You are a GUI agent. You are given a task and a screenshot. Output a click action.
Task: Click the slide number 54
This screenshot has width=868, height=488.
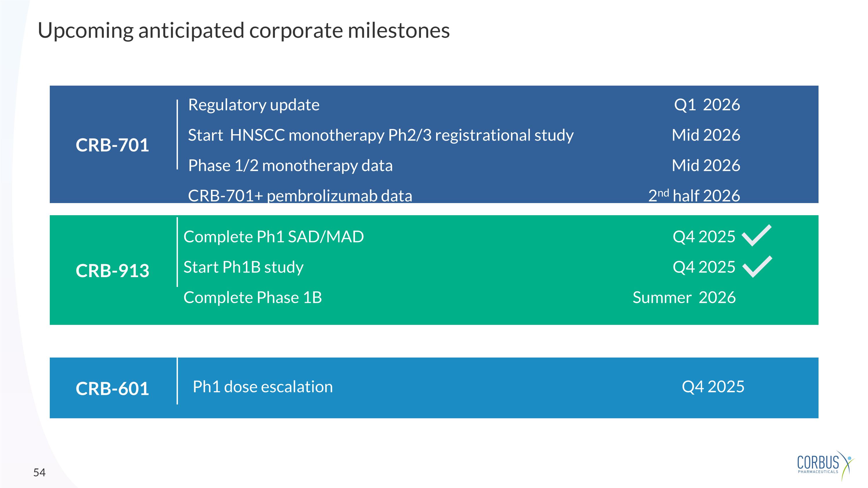pyautogui.click(x=39, y=472)
